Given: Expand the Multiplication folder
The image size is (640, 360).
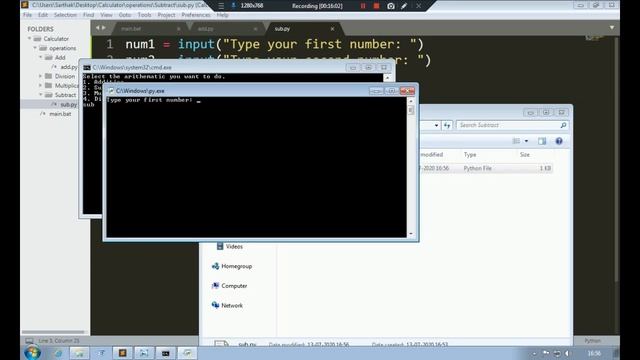Looking at the screenshot, I should pos(41,86).
